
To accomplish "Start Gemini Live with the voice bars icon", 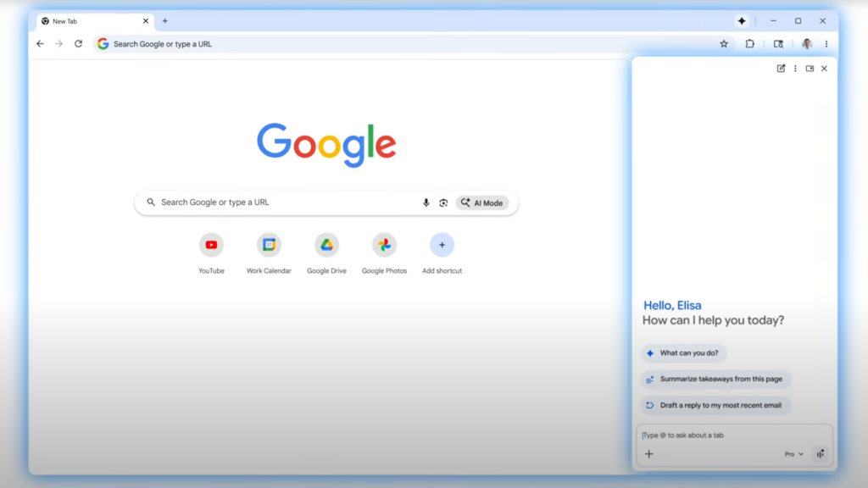I will tap(821, 454).
